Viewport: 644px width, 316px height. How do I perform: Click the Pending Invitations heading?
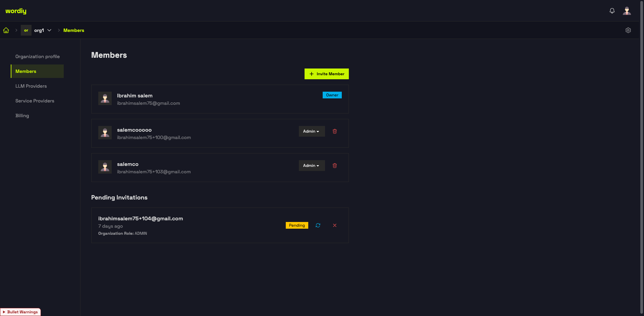[x=119, y=197]
